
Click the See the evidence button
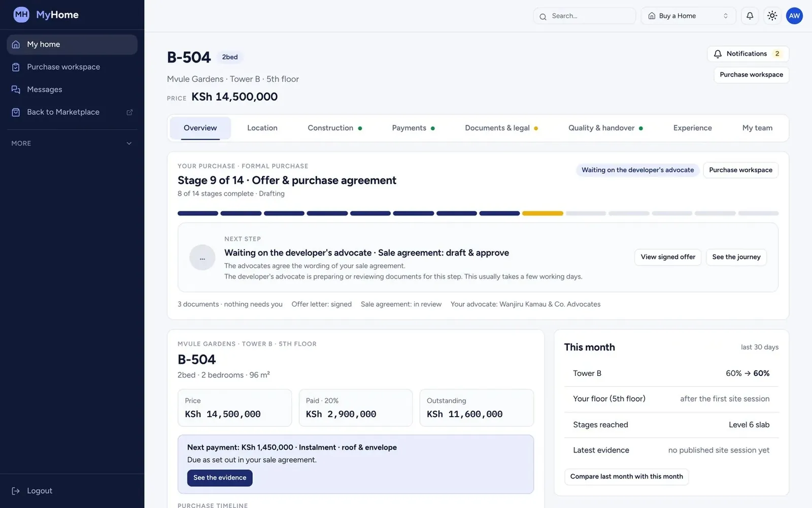click(x=220, y=478)
